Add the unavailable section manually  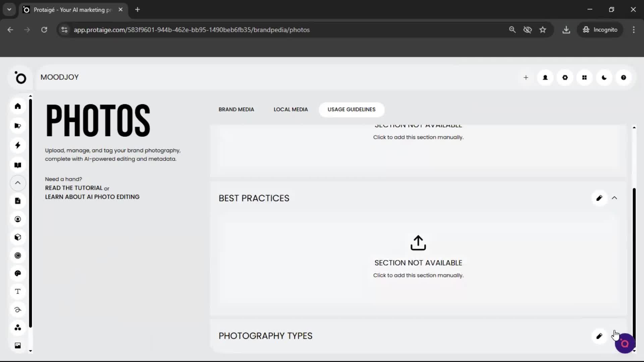pos(418,258)
